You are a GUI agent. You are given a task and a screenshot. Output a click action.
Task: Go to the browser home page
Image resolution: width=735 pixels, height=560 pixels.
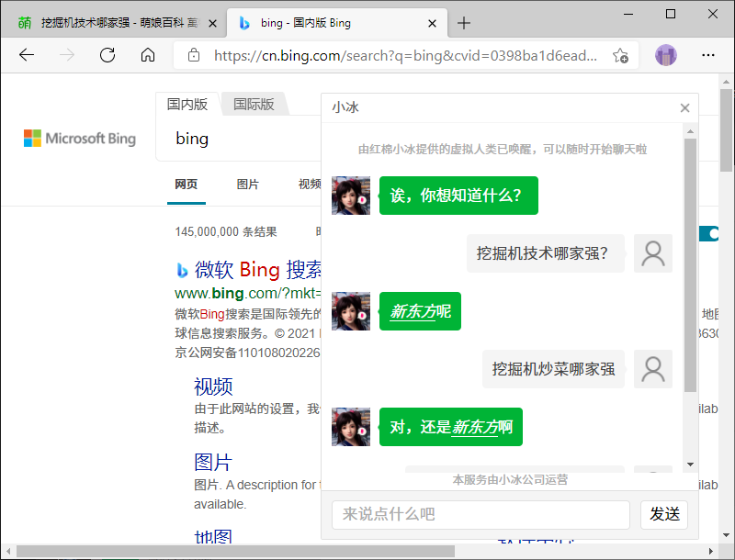point(148,55)
